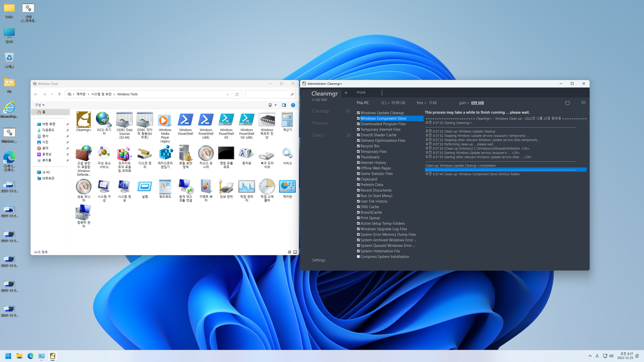Open the hamburger menu in Cleanmgr+
644x362 pixels.
583,102
